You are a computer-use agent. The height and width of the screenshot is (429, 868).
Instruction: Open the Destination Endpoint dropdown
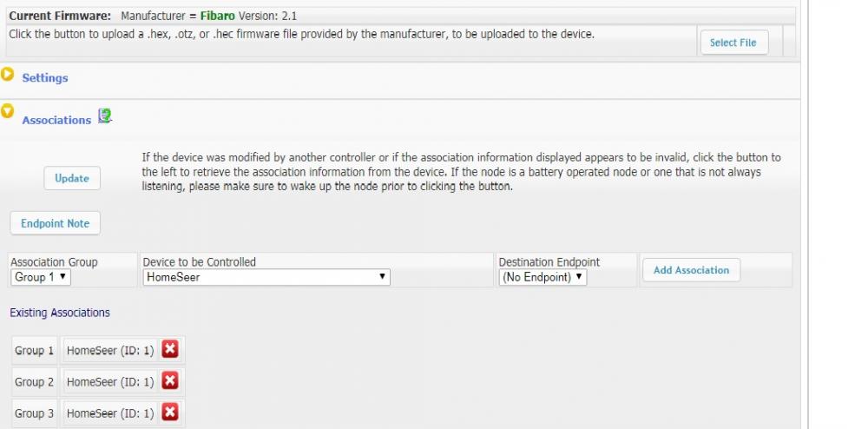click(543, 277)
